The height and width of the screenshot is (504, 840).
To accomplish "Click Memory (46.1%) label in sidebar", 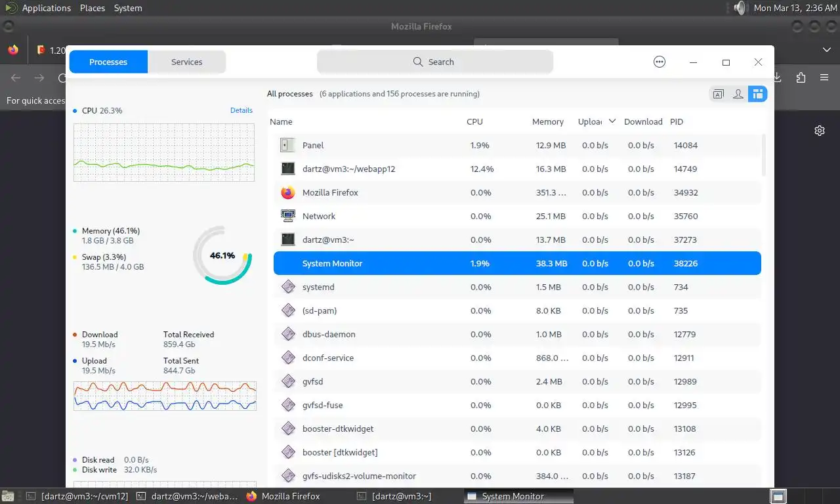I will pyautogui.click(x=111, y=231).
